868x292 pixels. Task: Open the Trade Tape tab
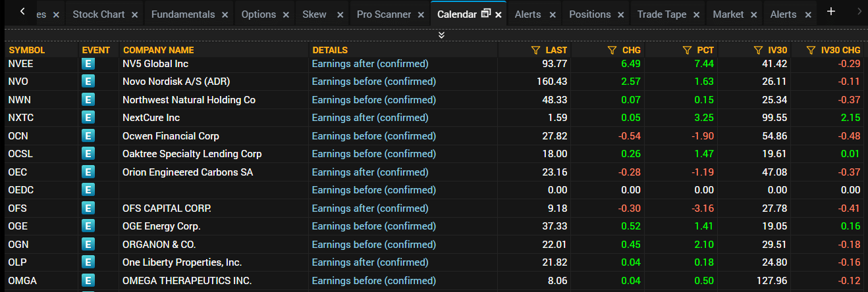coord(662,14)
